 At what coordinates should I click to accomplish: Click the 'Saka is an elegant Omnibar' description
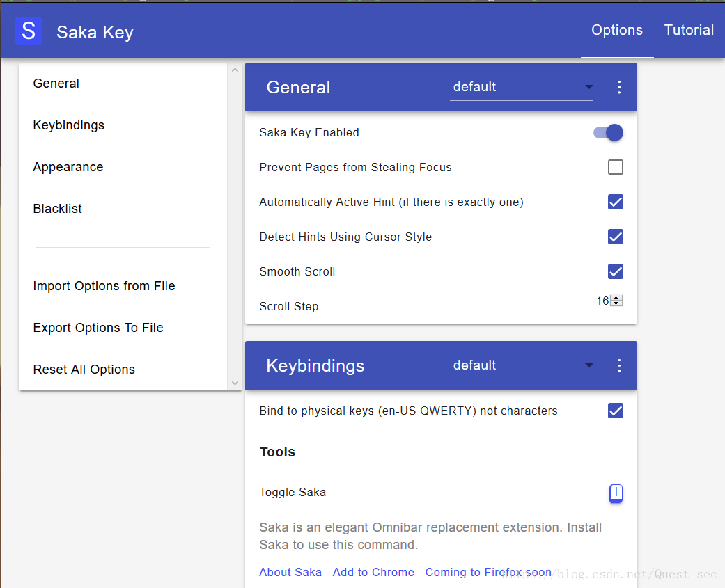[x=430, y=536]
